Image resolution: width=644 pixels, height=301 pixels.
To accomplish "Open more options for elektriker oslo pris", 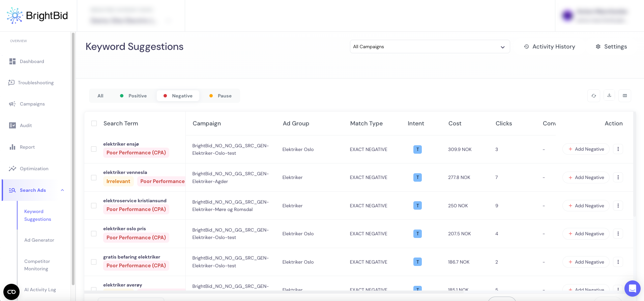I will click(618, 234).
